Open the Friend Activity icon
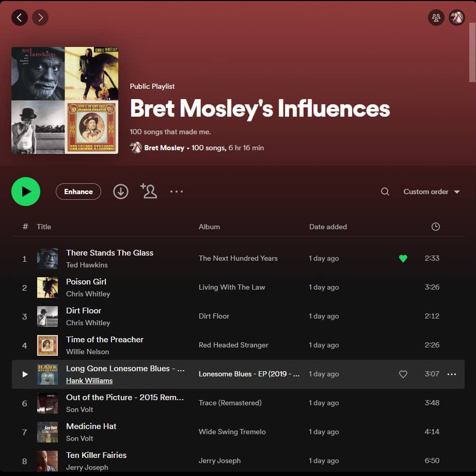Screen dimensions: 476x476 pyautogui.click(x=436, y=18)
